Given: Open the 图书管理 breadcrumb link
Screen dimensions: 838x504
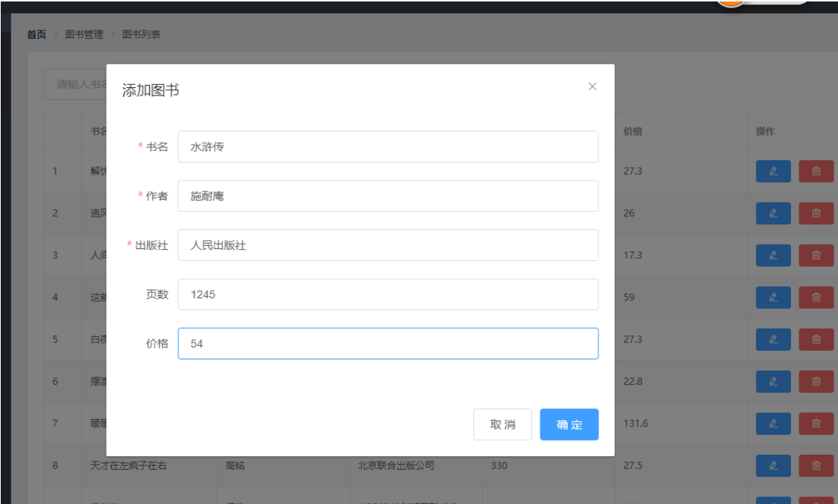Looking at the screenshot, I should 84,34.
